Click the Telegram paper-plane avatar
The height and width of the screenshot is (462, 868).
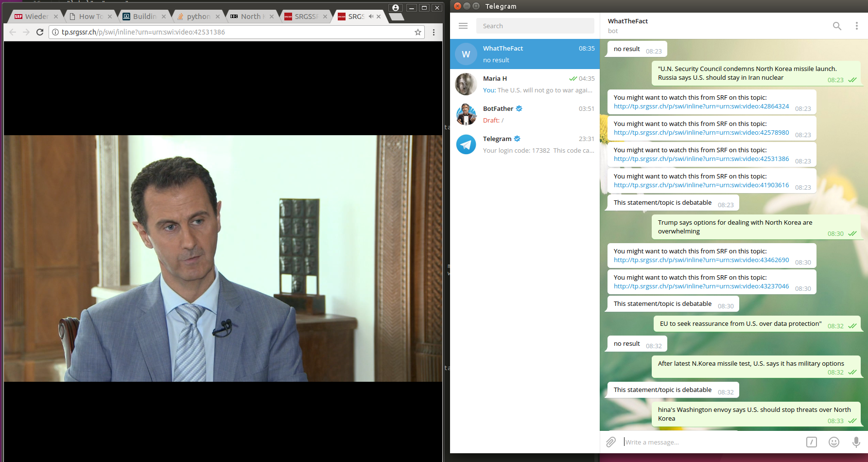pyautogui.click(x=466, y=144)
